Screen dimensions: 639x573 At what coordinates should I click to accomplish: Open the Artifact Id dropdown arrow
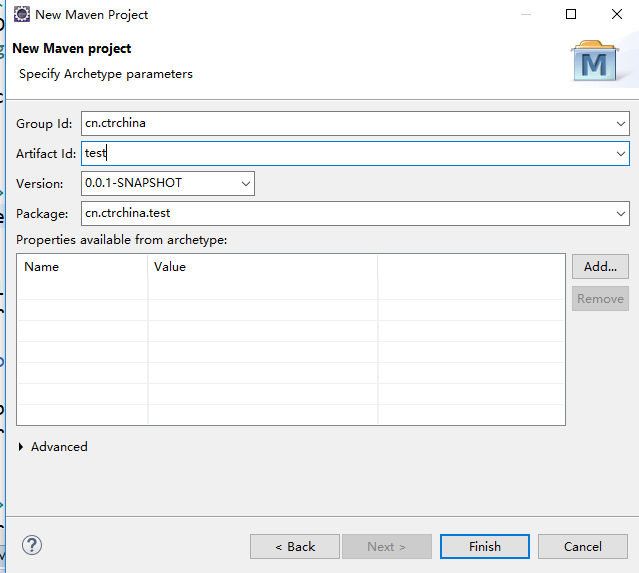tap(621, 154)
